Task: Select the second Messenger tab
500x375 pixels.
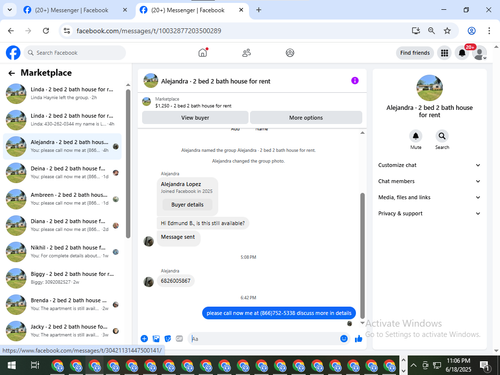Action: pos(187,10)
